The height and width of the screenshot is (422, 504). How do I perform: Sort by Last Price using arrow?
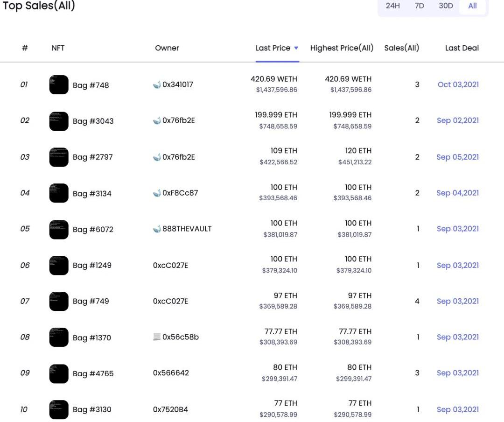pos(296,48)
